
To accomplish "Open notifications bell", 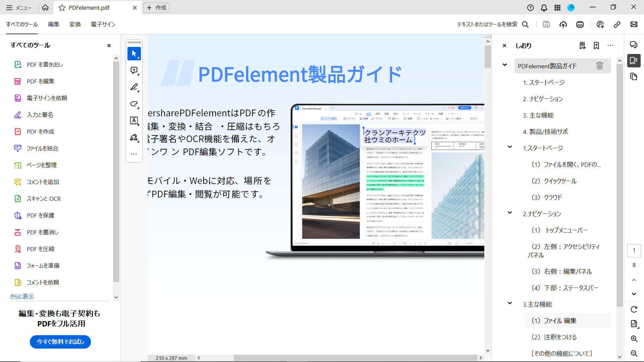I will (x=544, y=7).
